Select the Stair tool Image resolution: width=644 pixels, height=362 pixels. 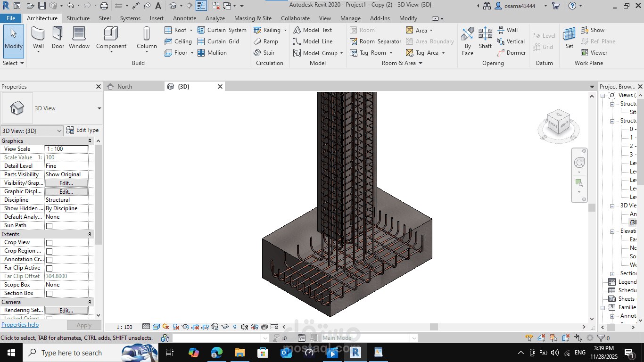pyautogui.click(x=264, y=52)
